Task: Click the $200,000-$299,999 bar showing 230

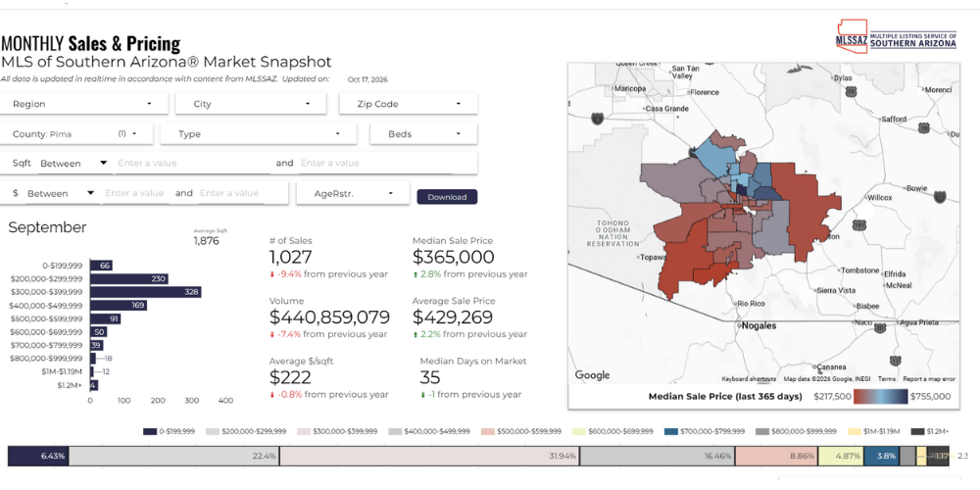Action: (129, 278)
